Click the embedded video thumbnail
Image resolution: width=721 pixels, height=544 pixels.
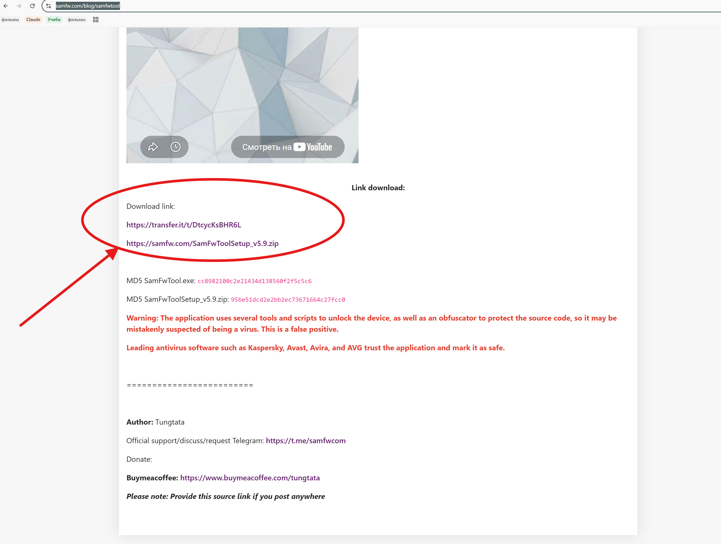point(242,95)
